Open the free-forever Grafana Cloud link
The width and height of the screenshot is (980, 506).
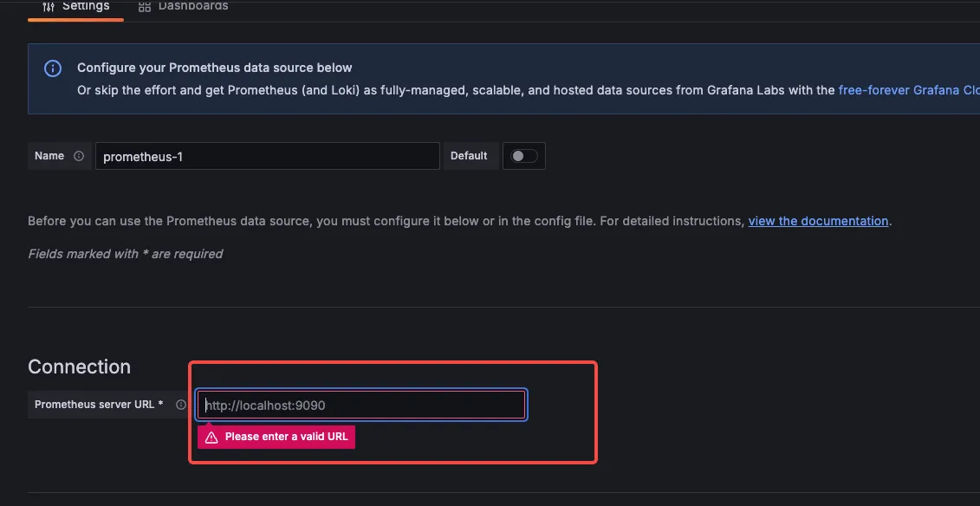coord(909,90)
